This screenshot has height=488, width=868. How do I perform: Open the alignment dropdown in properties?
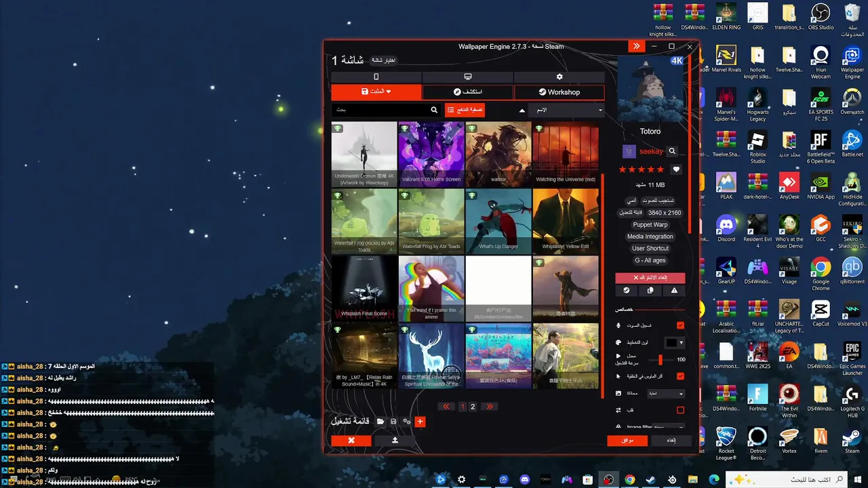point(666,393)
